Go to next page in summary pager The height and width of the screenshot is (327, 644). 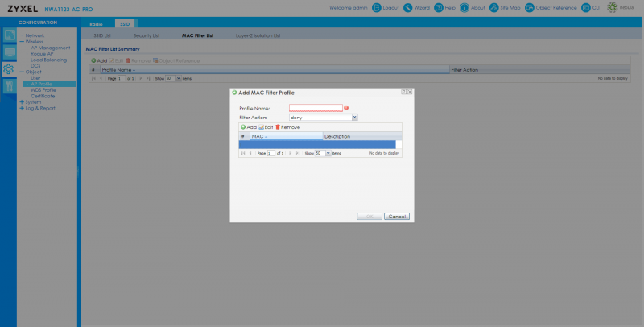coord(141,78)
